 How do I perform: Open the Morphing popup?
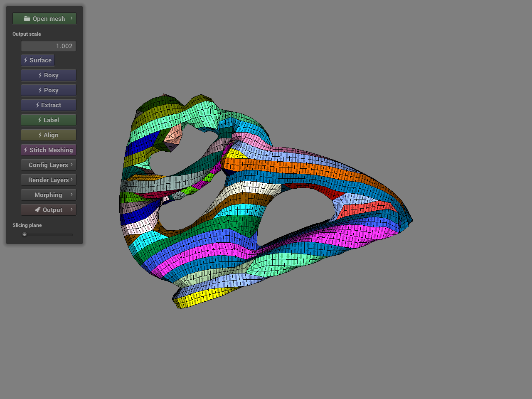click(49, 195)
